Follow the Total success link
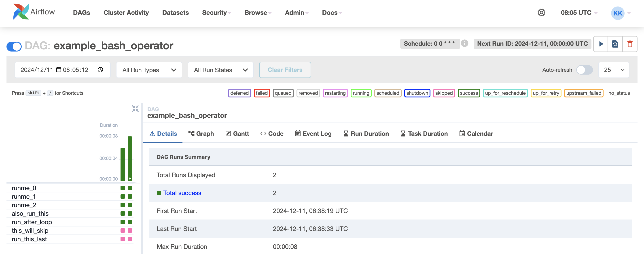Image resolution: width=644 pixels, height=254 pixels. coord(182,193)
